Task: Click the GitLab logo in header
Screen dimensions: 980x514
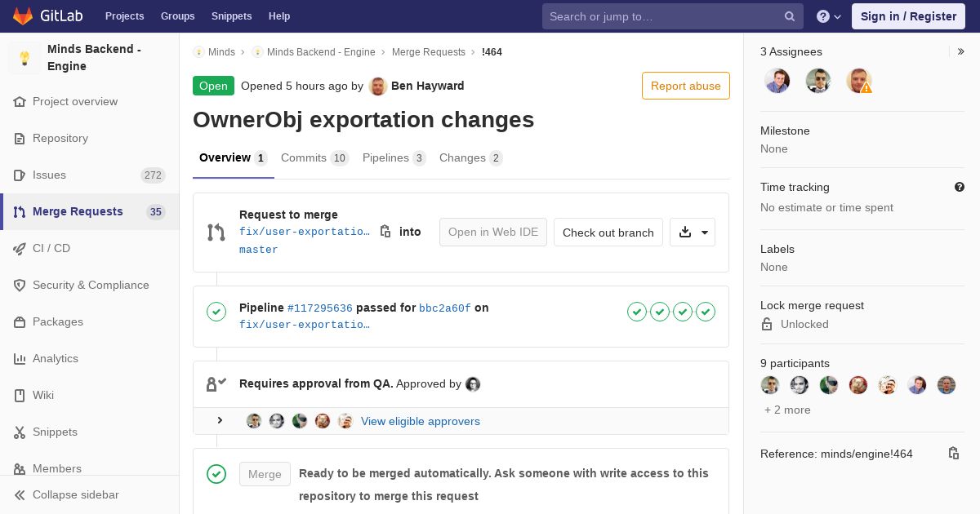Action: point(47,16)
